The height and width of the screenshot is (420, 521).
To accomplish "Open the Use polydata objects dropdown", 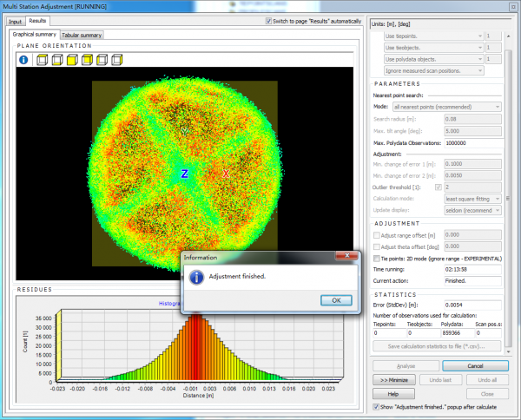I will (x=434, y=59).
